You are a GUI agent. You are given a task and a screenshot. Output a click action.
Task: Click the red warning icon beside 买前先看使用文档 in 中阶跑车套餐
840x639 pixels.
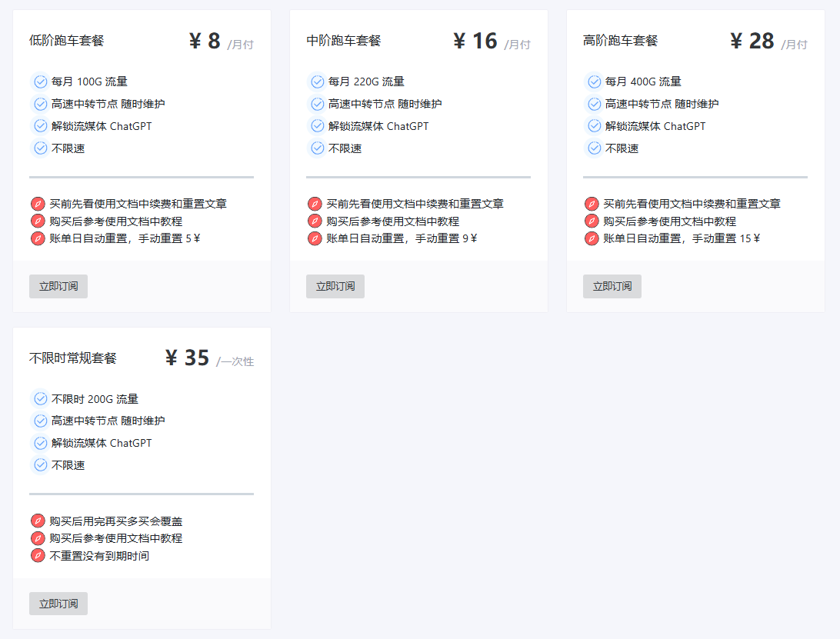click(314, 204)
